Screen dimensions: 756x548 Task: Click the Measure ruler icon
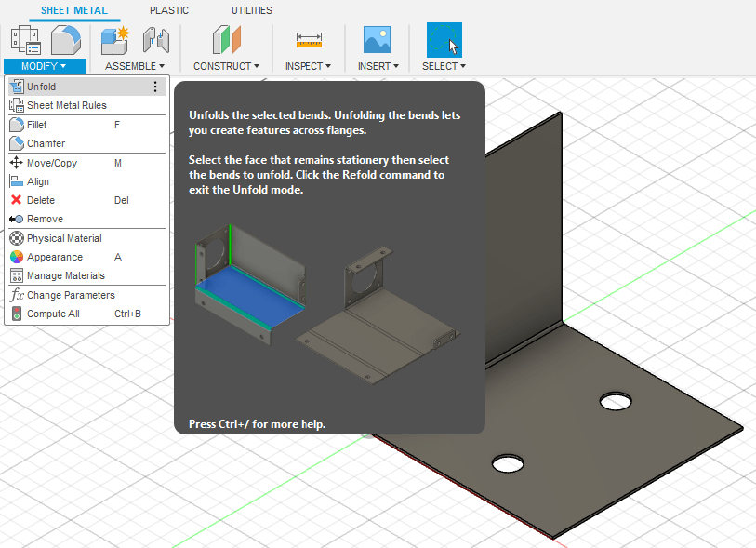pos(309,40)
